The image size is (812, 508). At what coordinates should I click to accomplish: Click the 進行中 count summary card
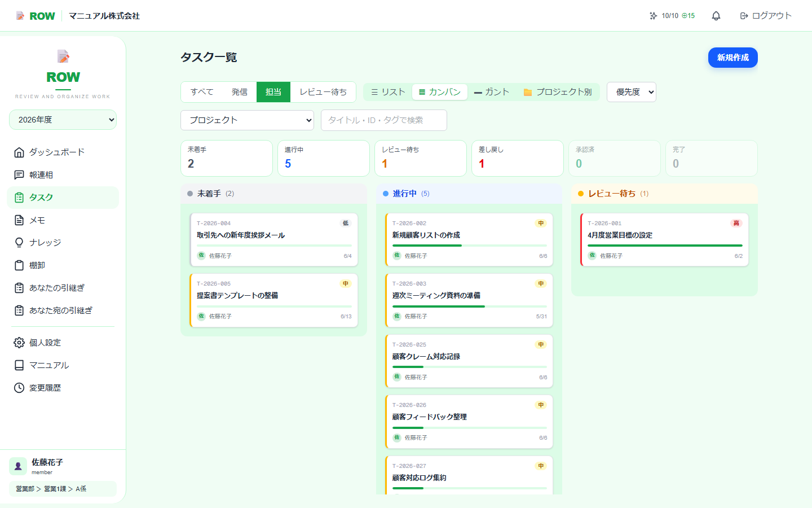point(324,158)
